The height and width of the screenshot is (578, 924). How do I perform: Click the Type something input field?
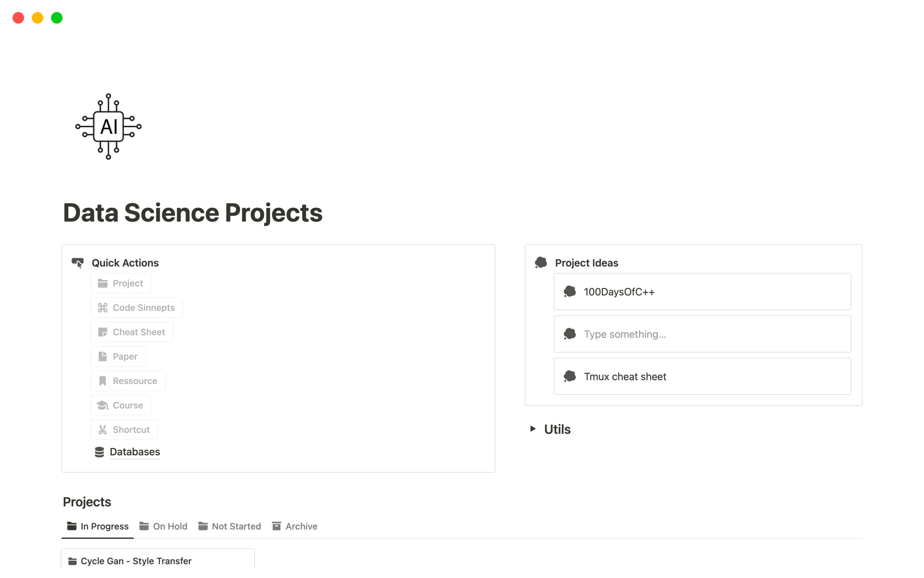(x=703, y=334)
